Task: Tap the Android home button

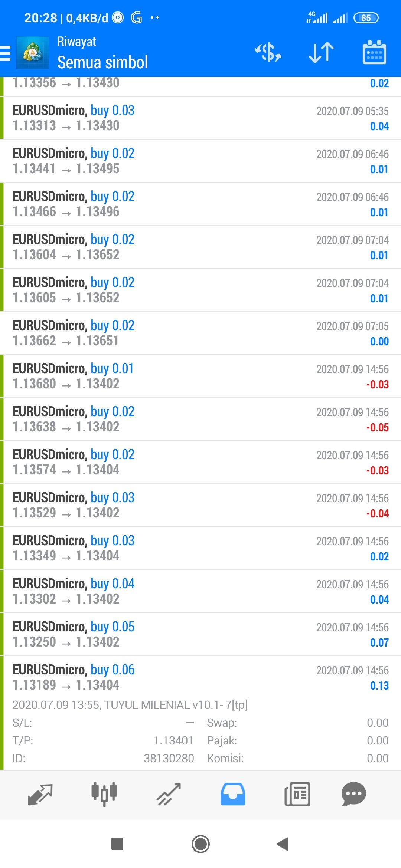Action: click(200, 844)
